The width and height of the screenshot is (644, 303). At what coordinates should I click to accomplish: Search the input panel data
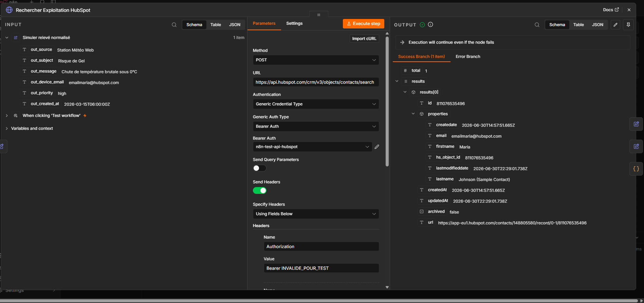click(x=174, y=25)
